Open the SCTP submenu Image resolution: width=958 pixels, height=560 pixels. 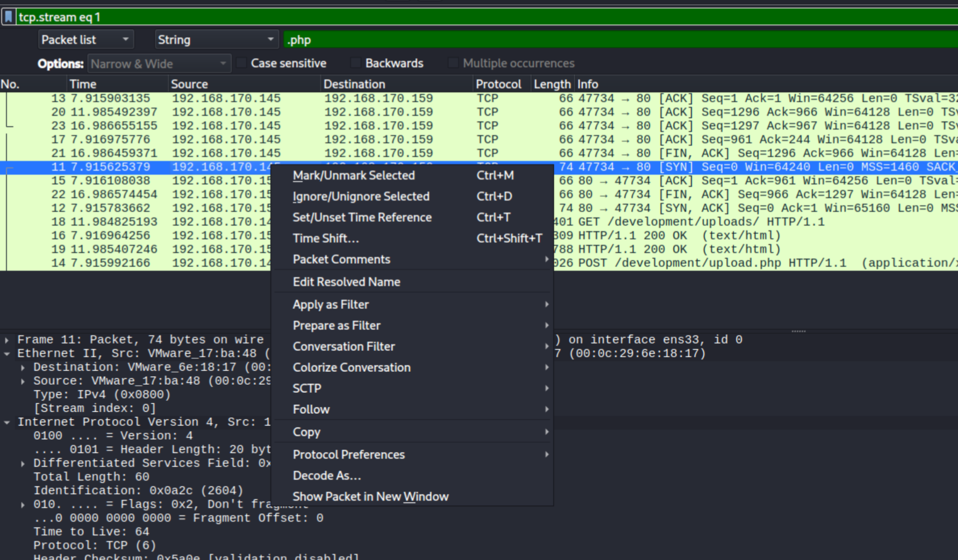pos(413,388)
